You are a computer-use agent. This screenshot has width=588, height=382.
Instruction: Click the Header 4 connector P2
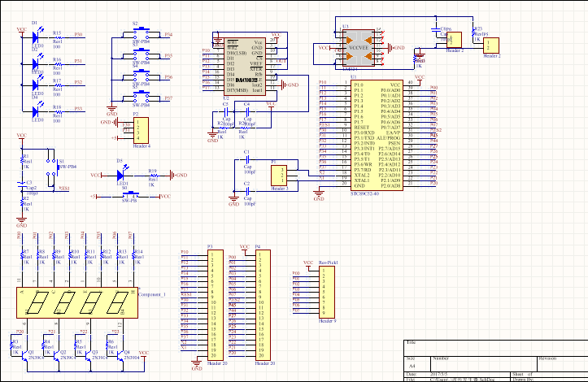pos(141,131)
